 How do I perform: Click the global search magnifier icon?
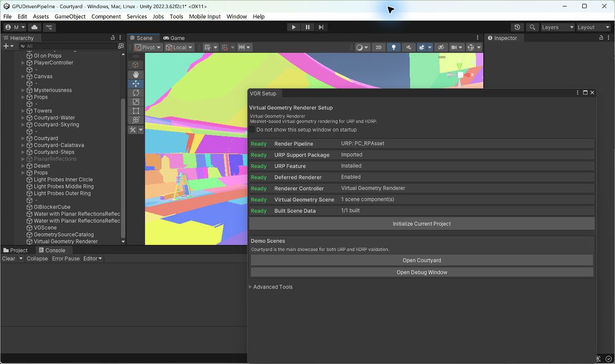coord(532,27)
